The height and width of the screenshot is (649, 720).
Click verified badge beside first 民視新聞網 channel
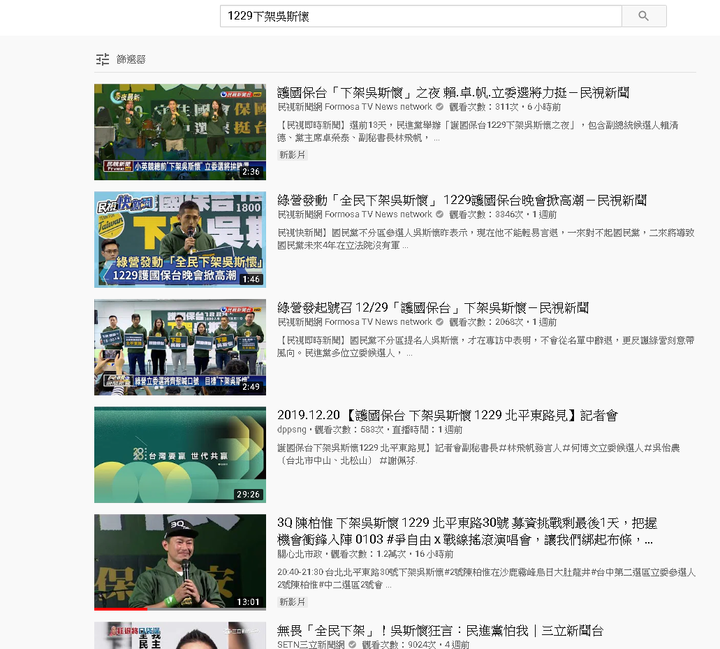439,107
